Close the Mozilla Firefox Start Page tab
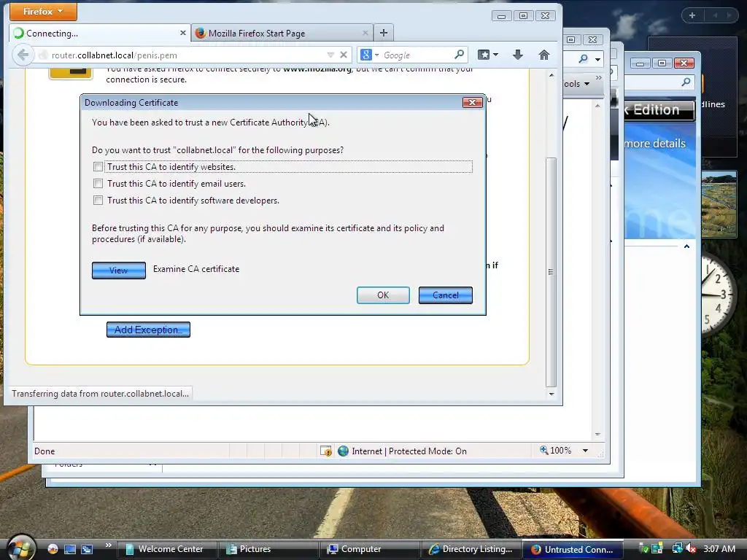The image size is (747, 560). [365, 33]
